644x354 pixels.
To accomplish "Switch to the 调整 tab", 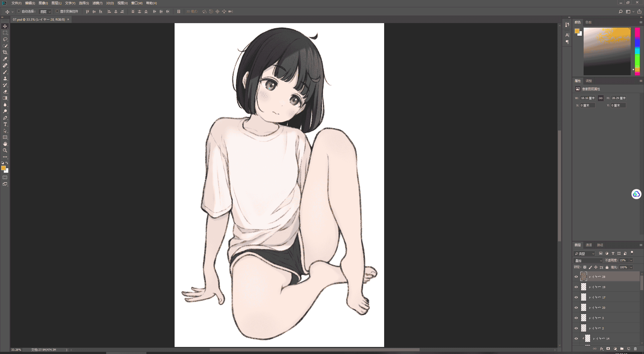I will [x=589, y=81].
